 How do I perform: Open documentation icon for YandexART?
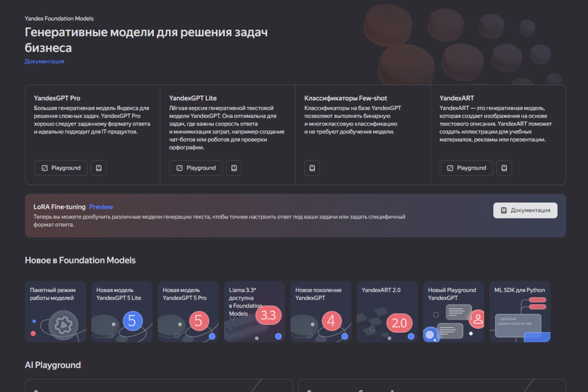coord(504,168)
